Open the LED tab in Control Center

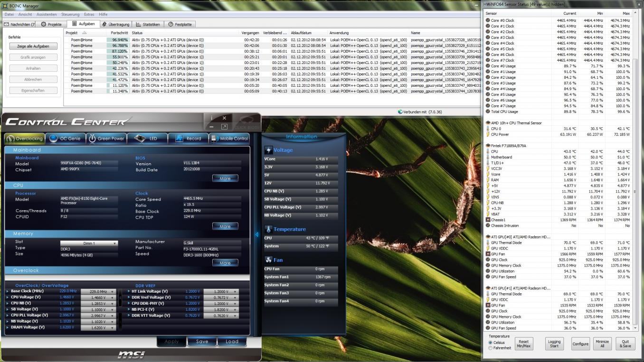(x=148, y=139)
